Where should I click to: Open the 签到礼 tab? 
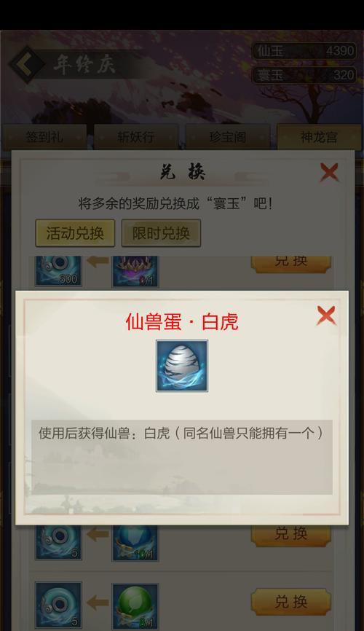click(x=44, y=137)
